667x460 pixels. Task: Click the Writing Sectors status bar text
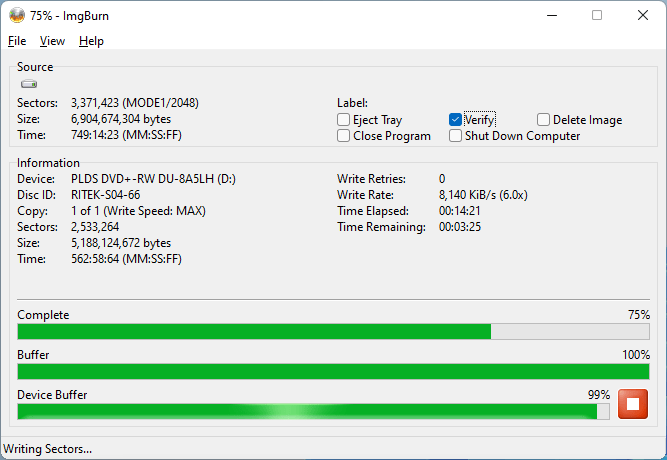[48, 449]
